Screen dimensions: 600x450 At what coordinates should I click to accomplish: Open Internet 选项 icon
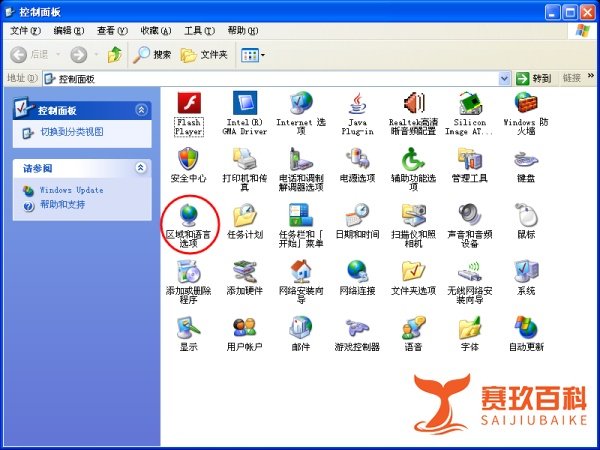click(x=301, y=114)
